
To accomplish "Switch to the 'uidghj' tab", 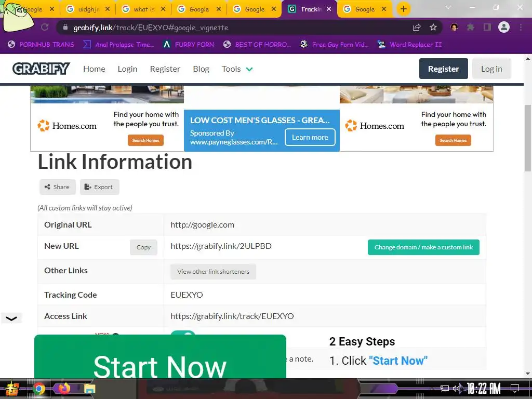I will 88,9.
